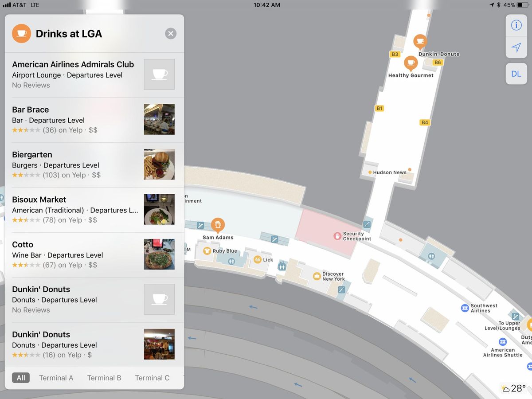Tap the weather indicator showing 28°

(x=513, y=389)
